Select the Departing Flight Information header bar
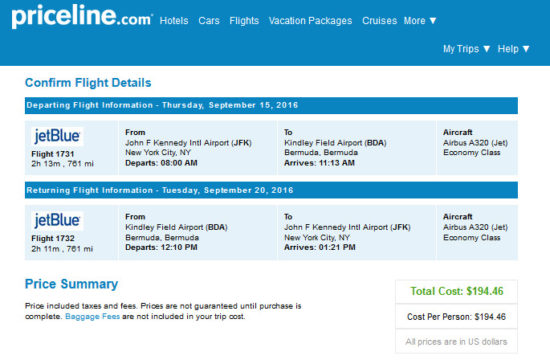 271,105
